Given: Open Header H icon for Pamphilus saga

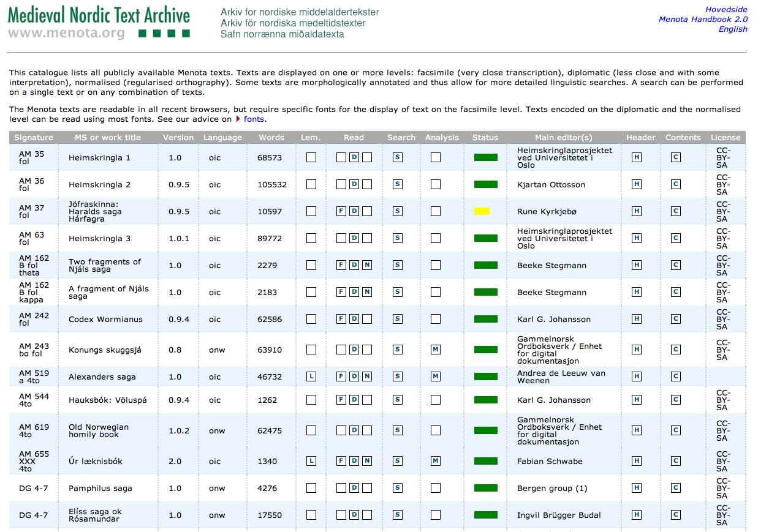Looking at the screenshot, I should pos(637,488).
